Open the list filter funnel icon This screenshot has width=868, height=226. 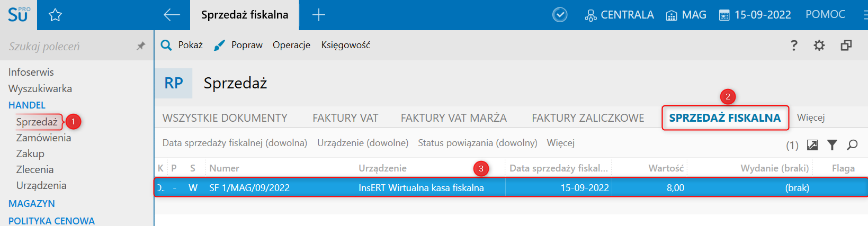click(832, 145)
